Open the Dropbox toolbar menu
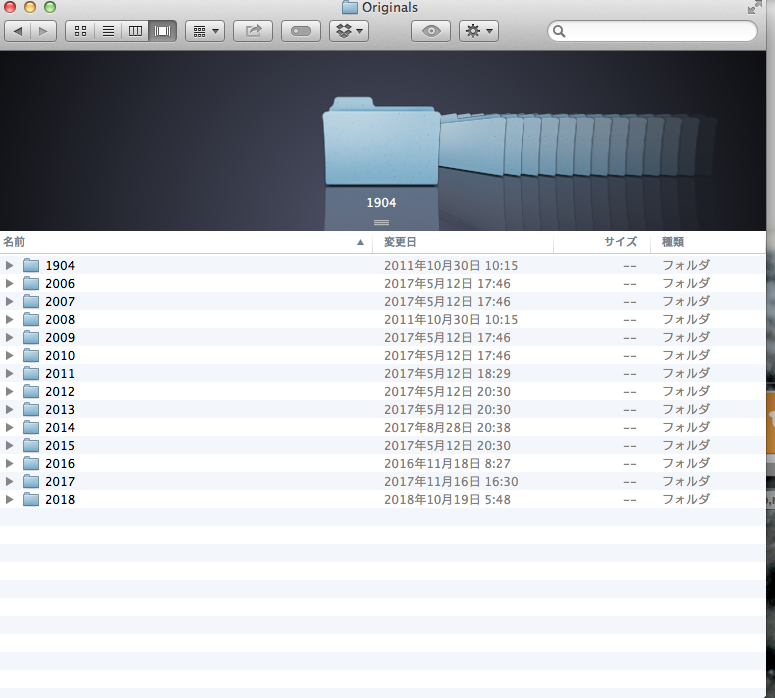This screenshot has width=775, height=698. click(x=349, y=31)
